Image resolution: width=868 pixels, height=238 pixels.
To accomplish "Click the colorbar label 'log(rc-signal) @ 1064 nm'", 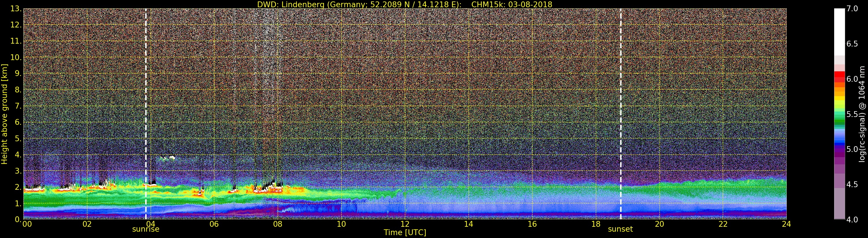I will (862, 114).
